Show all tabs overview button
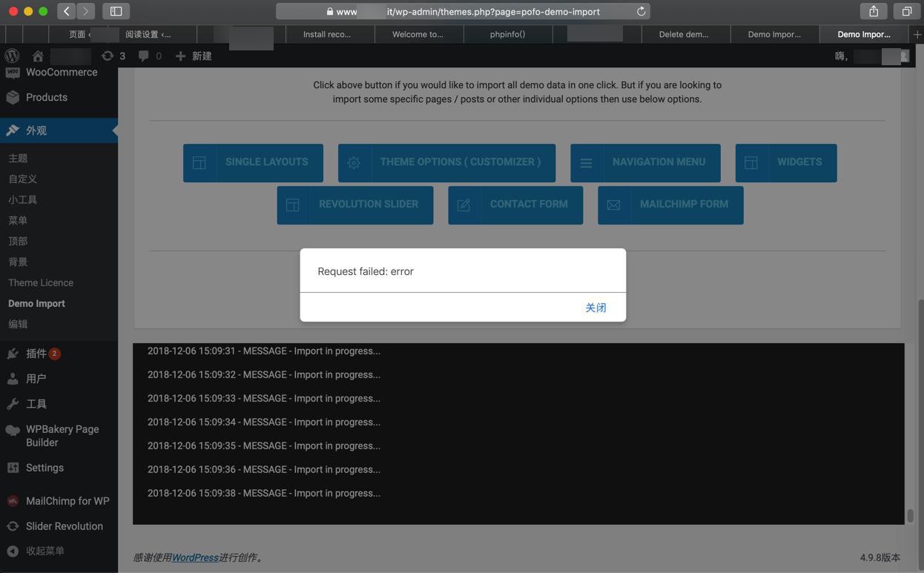924x573 pixels. [906, 11]
